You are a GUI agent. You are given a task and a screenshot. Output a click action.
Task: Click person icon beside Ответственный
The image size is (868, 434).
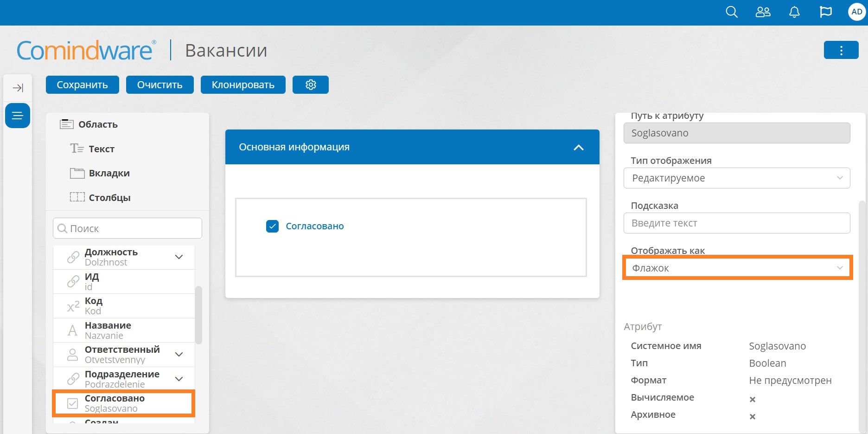[72, 355]
